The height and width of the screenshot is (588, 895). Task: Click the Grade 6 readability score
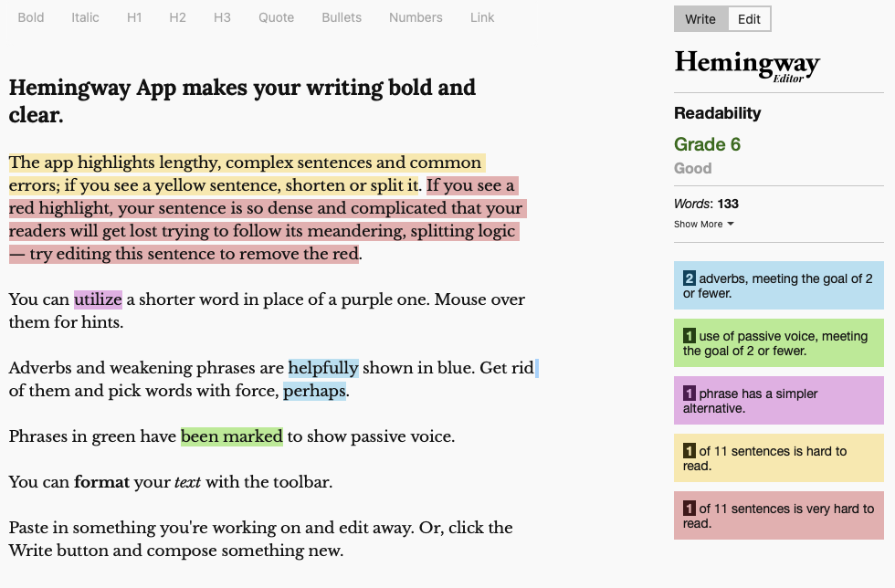707,144
